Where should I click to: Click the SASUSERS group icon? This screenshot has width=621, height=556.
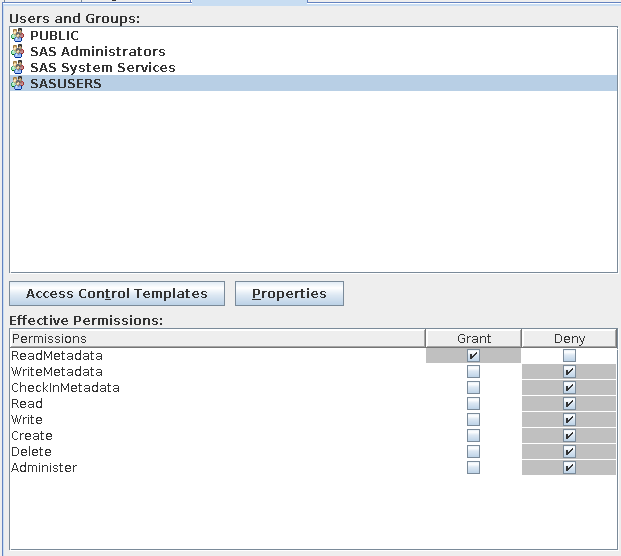[x=17, y=84]
